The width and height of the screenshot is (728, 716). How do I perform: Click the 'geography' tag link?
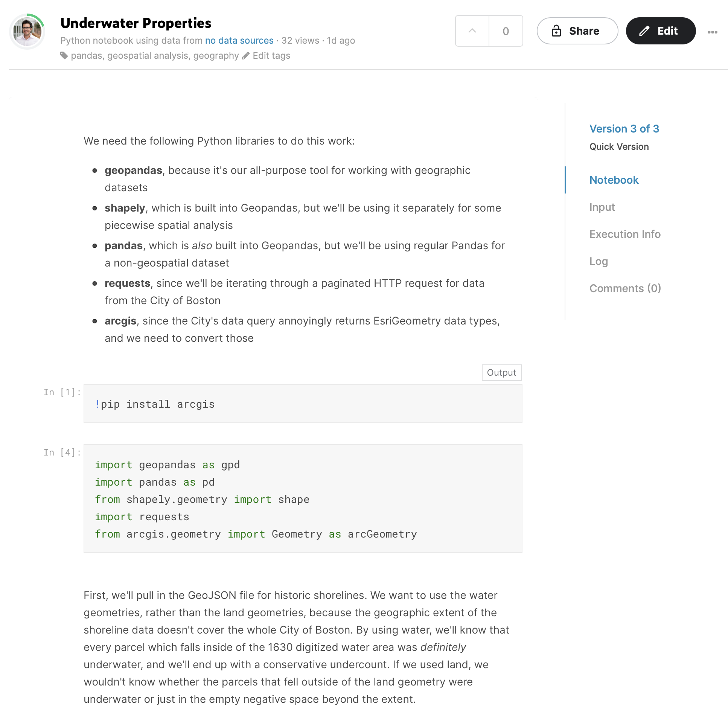pyautogui.click(x=216, y=56)
